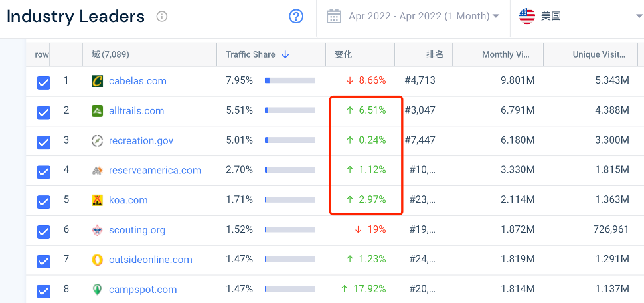Viewport: 644px width, 303px height.
Task: Click the United States flag icon
Action: 527,17
